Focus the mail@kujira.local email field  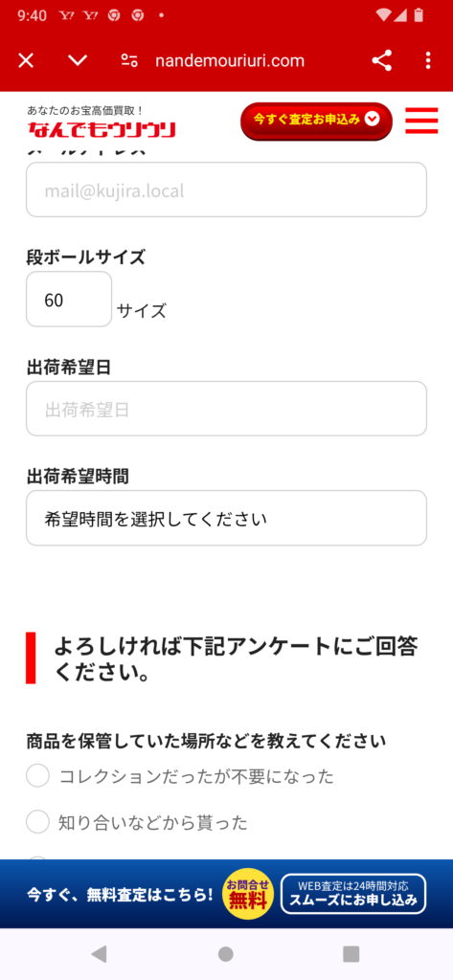226,190
